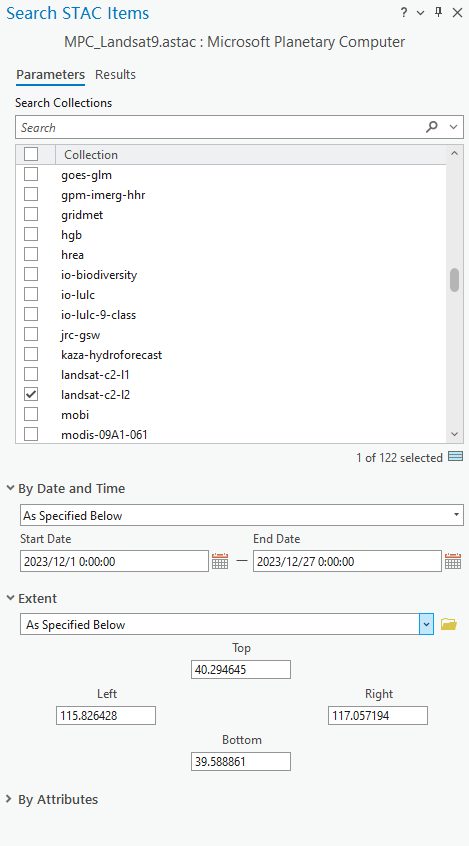Image resolution: width=469 pixels, height=846 pixels.
Task: Click the collection list scroll up arrow
Action: (454, 154)
